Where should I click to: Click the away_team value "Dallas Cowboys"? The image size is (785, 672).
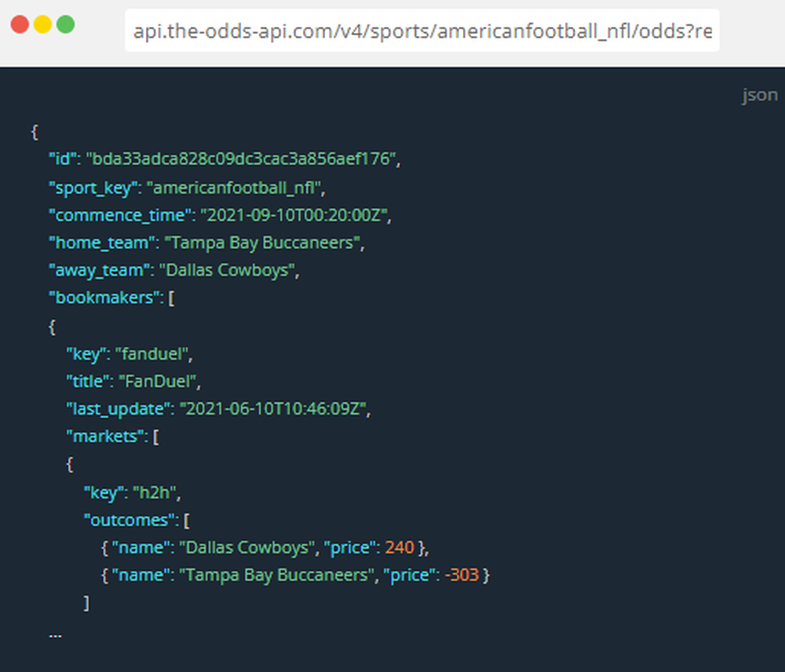pos(227,270)
